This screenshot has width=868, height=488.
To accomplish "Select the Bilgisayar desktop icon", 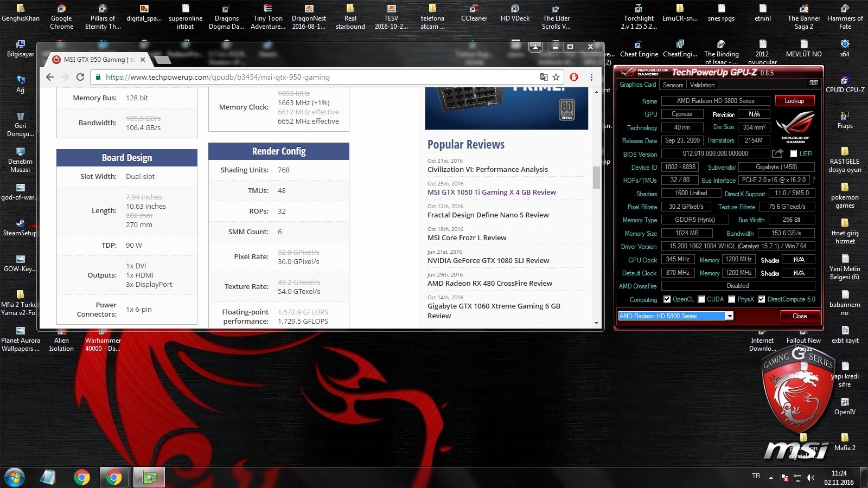I will point(20,49).
